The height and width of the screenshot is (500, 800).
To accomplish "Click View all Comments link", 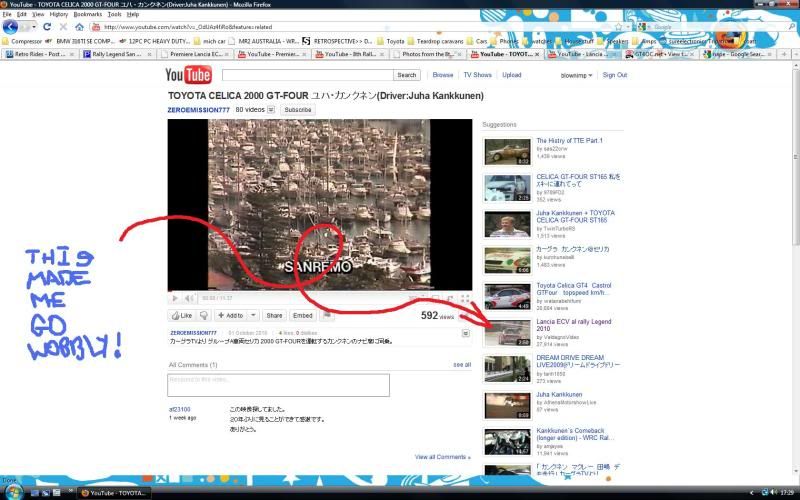I will pos(443,457).
